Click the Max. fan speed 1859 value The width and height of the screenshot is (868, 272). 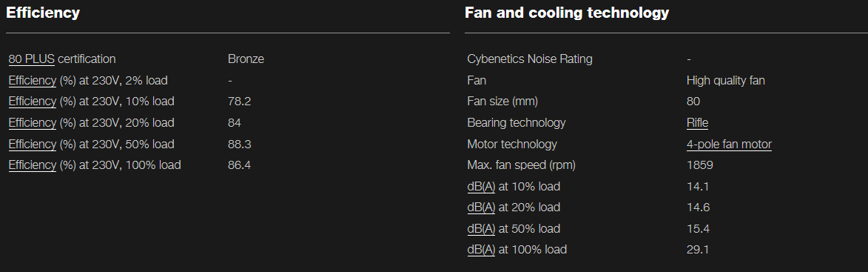pos(700,165)
